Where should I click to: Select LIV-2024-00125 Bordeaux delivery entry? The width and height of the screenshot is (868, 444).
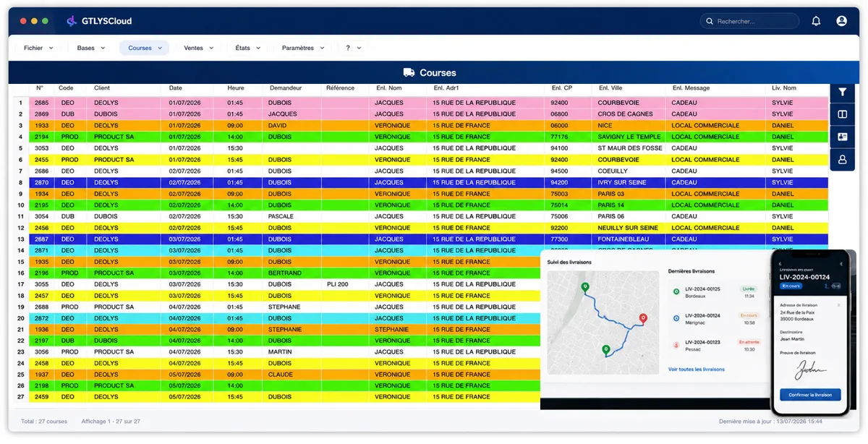click(714, 292)
